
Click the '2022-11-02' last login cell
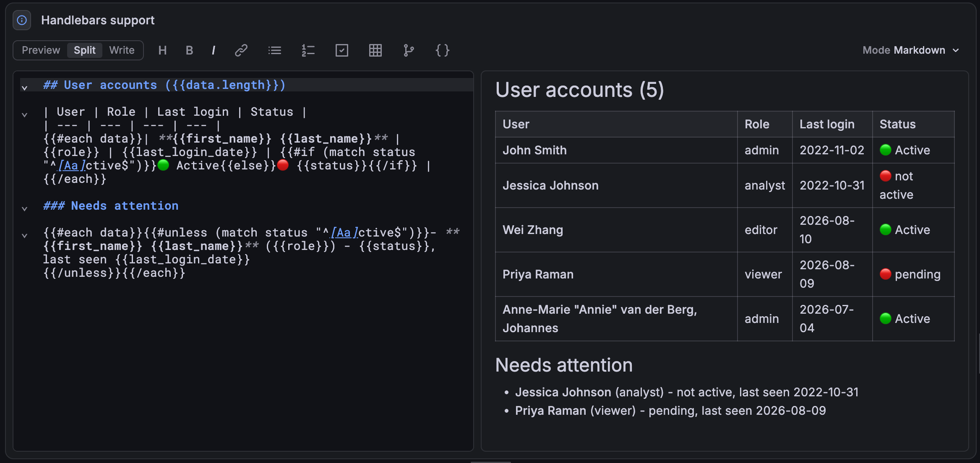832,150
